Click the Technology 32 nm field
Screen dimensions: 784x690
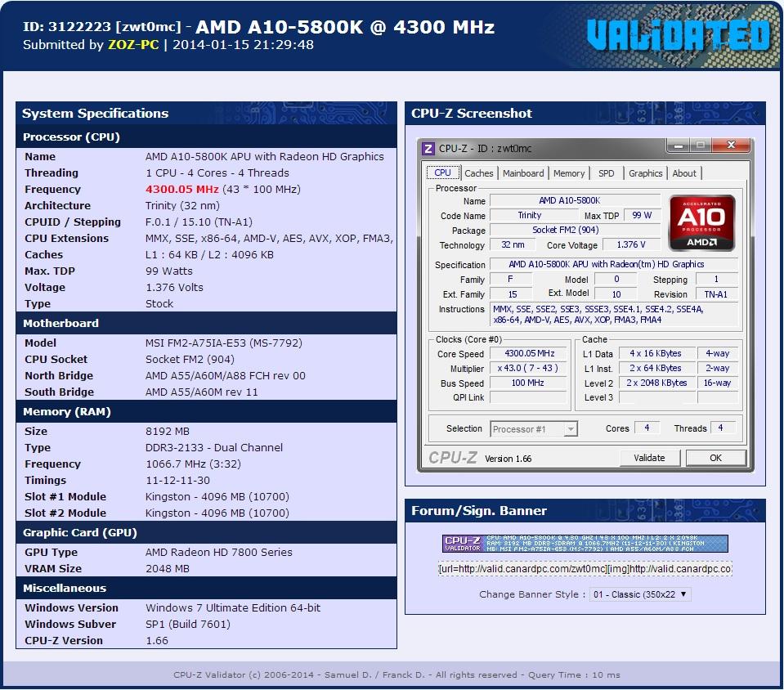point(513,245)
